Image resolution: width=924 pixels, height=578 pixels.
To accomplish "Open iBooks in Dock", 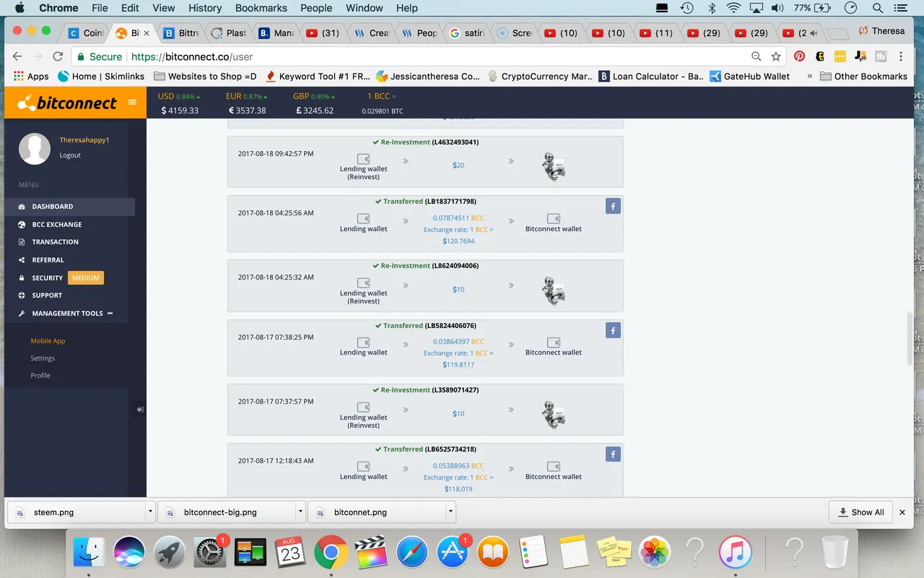I will pyautogui.click(x=493, y=553).
